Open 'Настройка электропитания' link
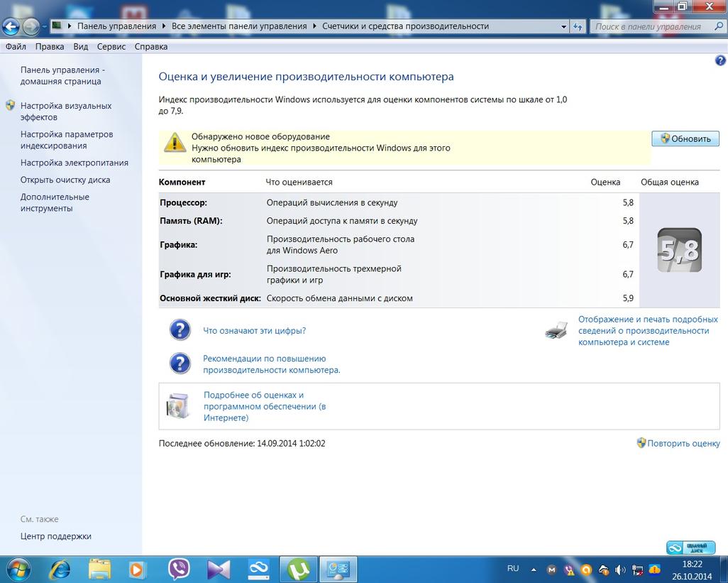The height and width of the screenshot is (583, 728). (75, 163)
